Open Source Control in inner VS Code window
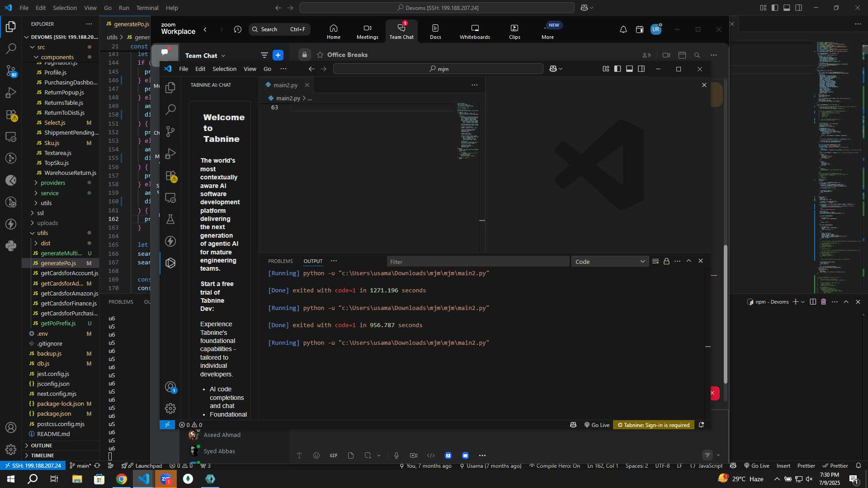This screenshot has height=488, width=868. point(170,131)
